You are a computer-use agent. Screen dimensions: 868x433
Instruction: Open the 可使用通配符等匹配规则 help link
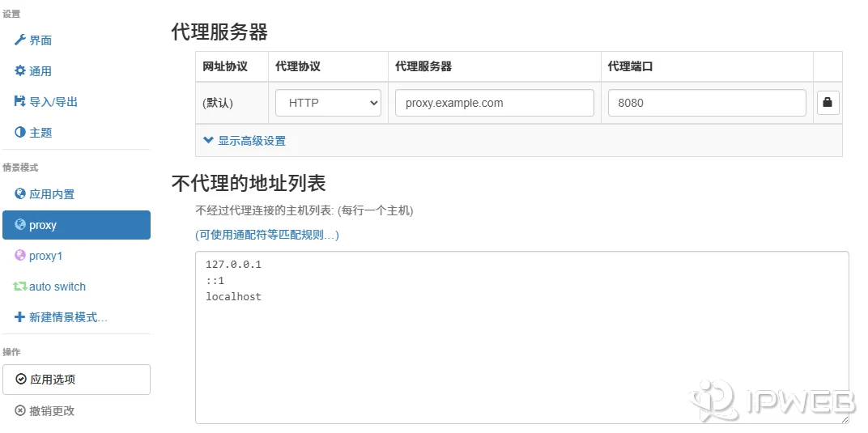pyautogui.click(x=267, y=235)
